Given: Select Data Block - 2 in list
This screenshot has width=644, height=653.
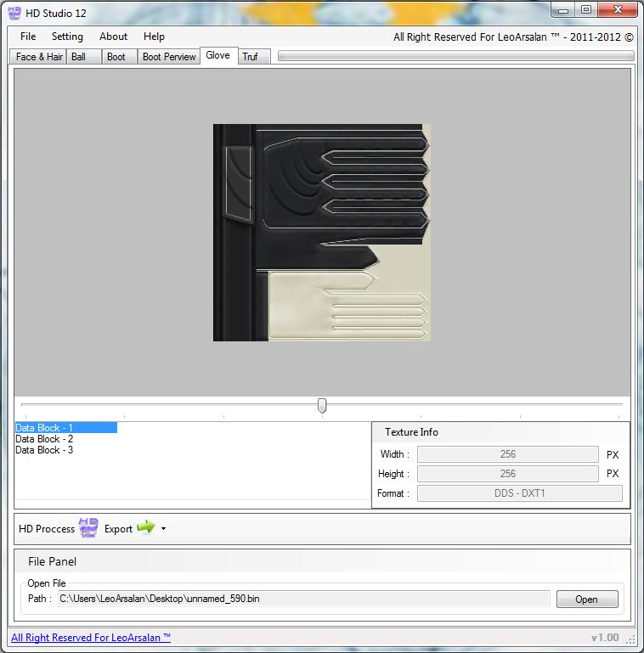Looking at the screenshot, I should point(44,439).
